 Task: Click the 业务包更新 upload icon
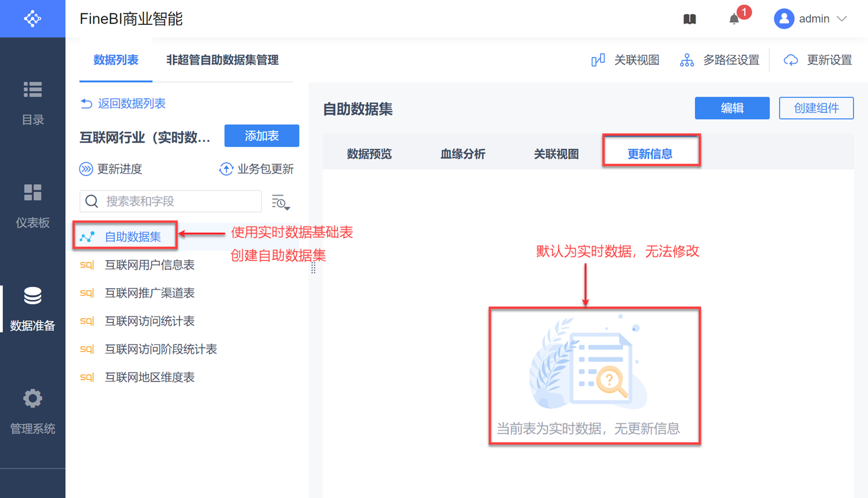pos(226,169)
